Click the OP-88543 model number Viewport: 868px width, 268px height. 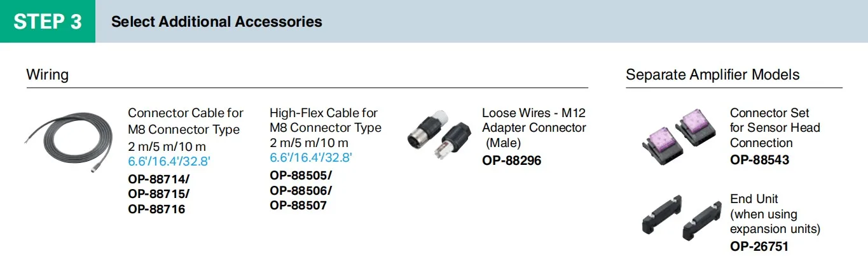pos(759,160)
